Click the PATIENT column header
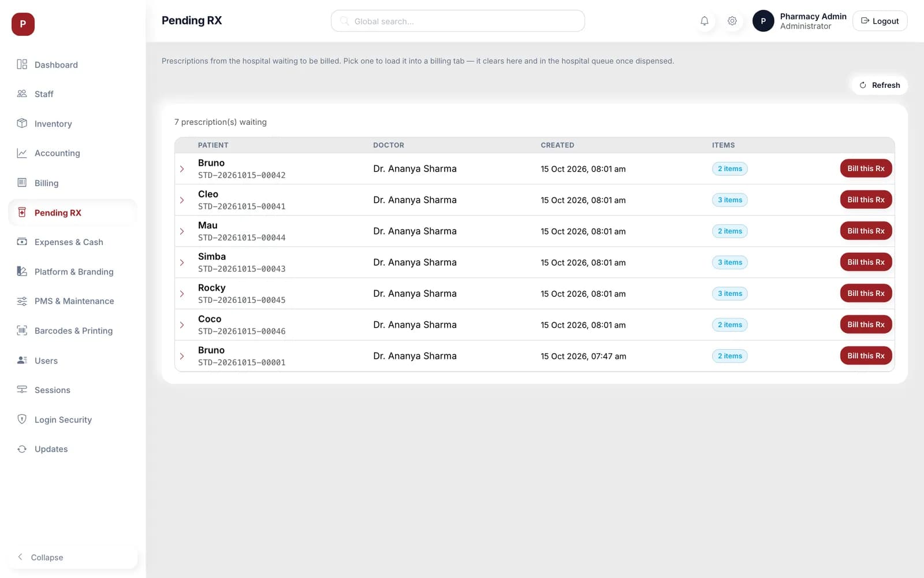Viewport: 924px width, 578px height. [213, 145]
